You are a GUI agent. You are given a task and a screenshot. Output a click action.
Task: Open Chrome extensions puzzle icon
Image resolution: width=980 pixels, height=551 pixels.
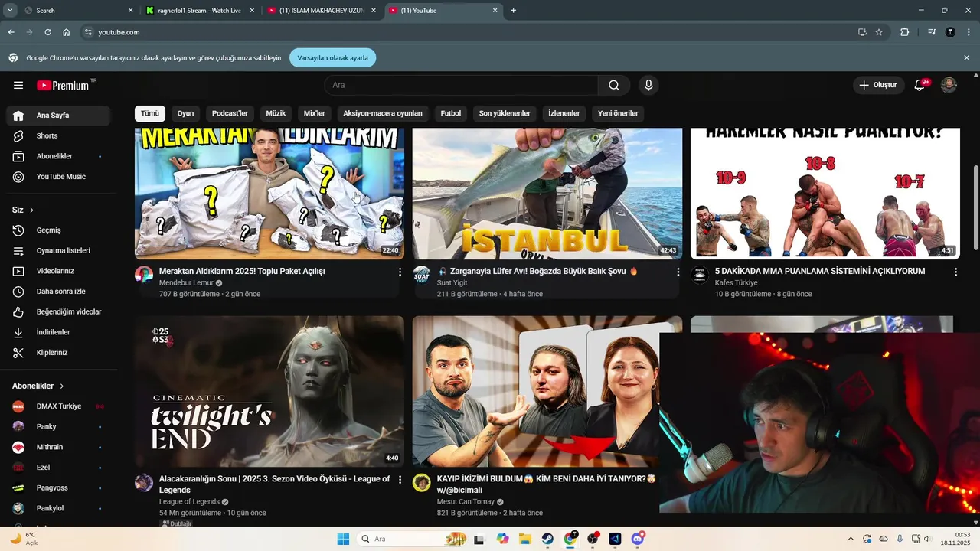pyautogui.click(x=905, y=32)
